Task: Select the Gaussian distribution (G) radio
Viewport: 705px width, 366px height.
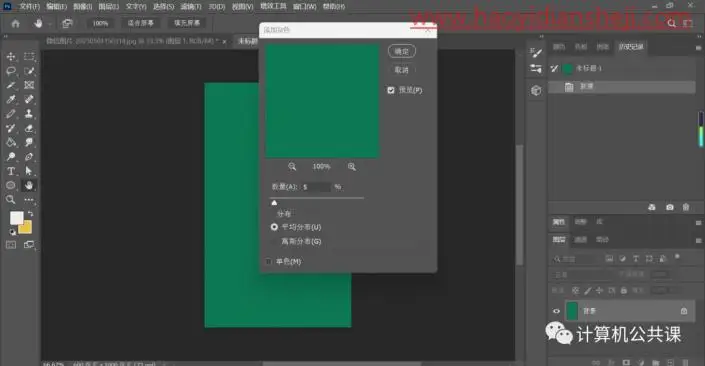Action: point(274,241)
